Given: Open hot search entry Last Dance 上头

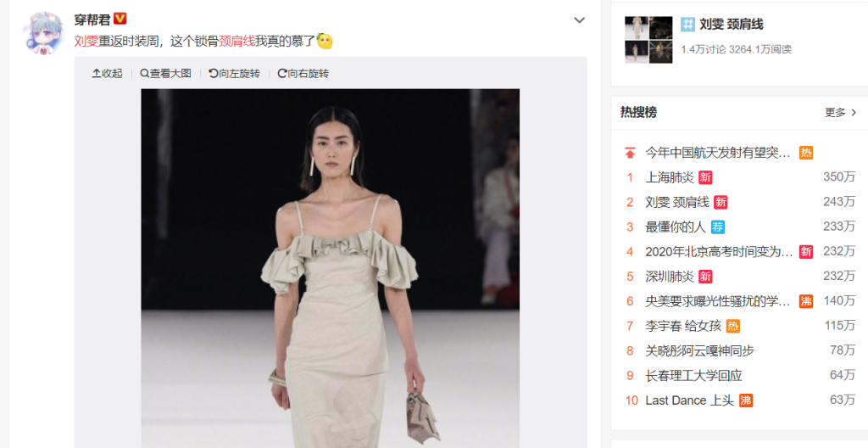Looking at the screenshot, I should coord(690,400).
